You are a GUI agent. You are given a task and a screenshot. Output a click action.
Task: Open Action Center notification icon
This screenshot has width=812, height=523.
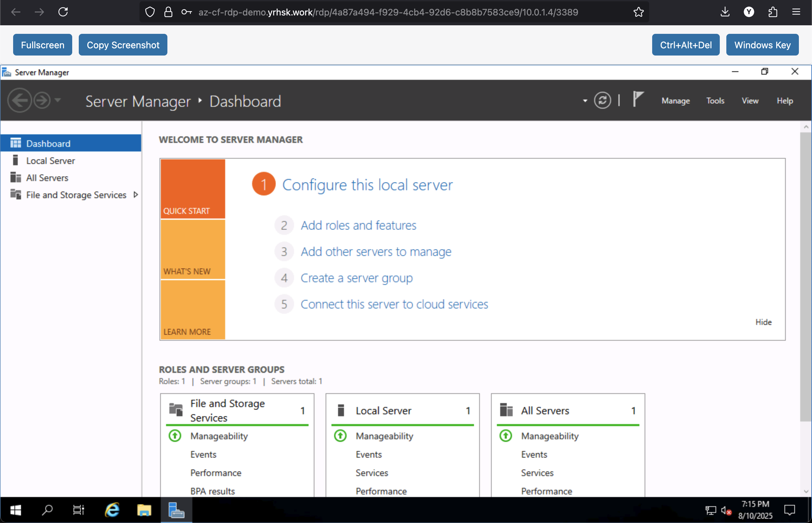click(x=790, y=510)
